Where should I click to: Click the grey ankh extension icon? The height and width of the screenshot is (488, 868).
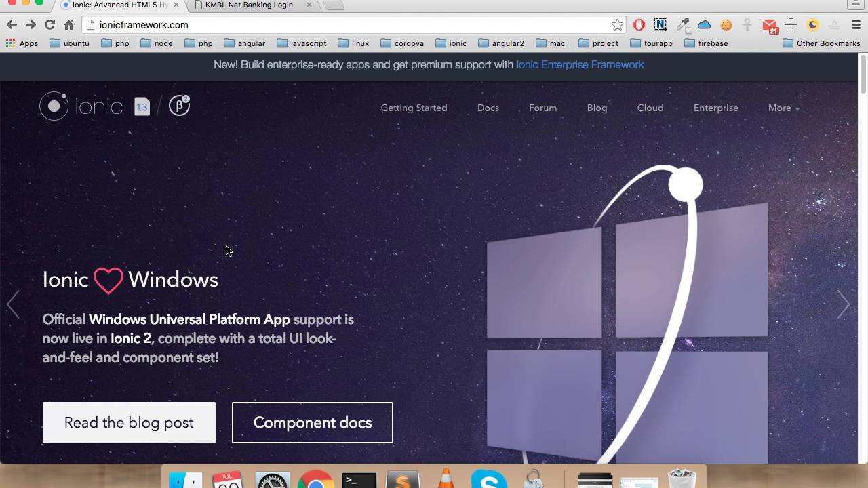747,25
